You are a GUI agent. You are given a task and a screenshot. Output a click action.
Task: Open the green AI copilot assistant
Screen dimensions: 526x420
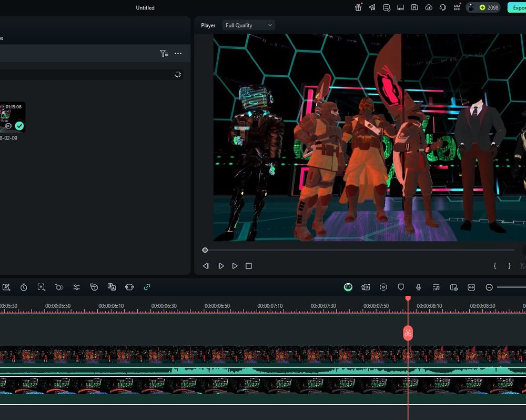click(348, 287)
